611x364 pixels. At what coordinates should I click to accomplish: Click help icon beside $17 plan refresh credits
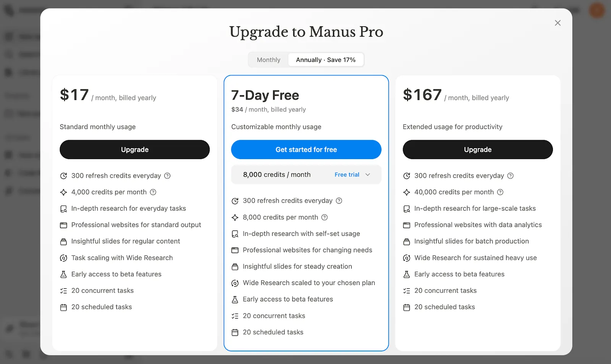(167, 176)
